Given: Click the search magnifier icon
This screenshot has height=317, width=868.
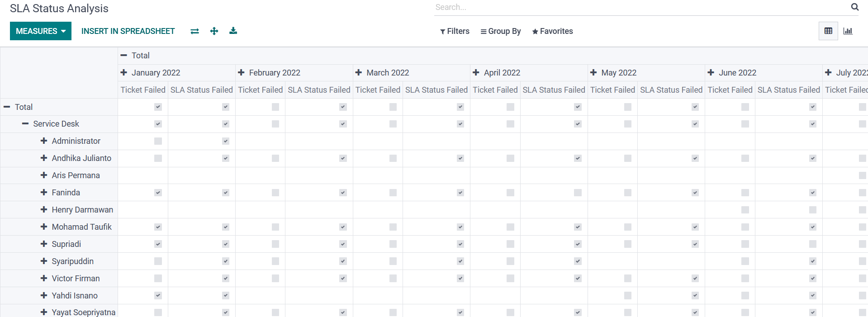Looking at the screenshot, I should click(854, 7).
